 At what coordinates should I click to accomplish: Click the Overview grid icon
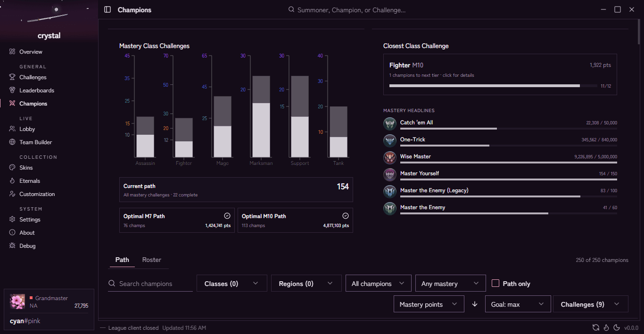(12, 52)
